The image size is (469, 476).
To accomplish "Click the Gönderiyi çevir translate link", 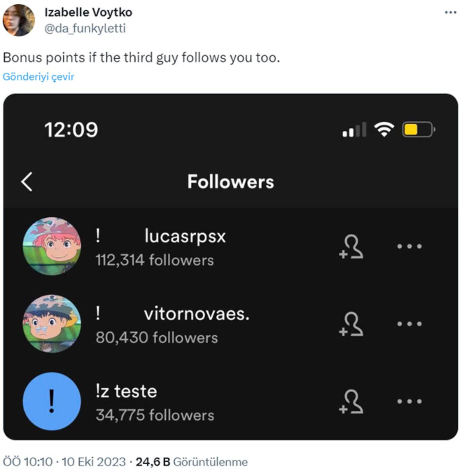I will click(38, 77).
